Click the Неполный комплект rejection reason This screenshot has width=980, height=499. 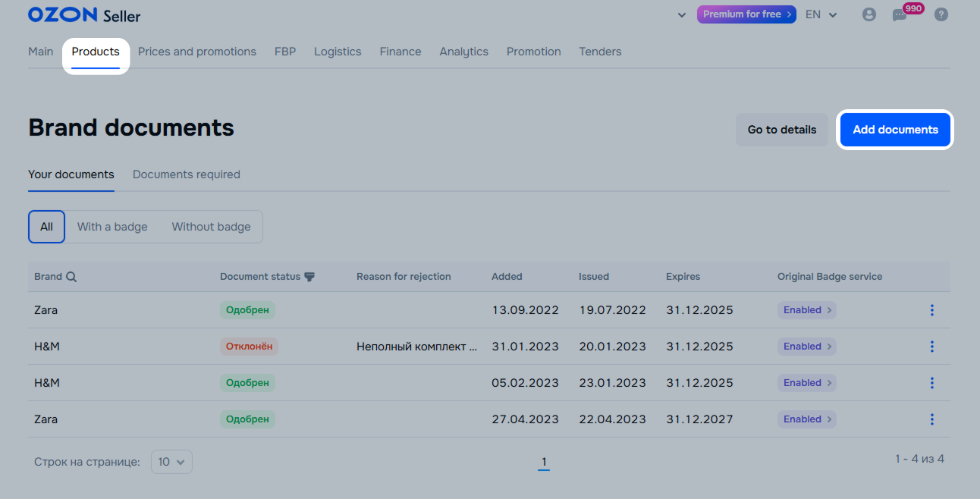coord(417,347)
